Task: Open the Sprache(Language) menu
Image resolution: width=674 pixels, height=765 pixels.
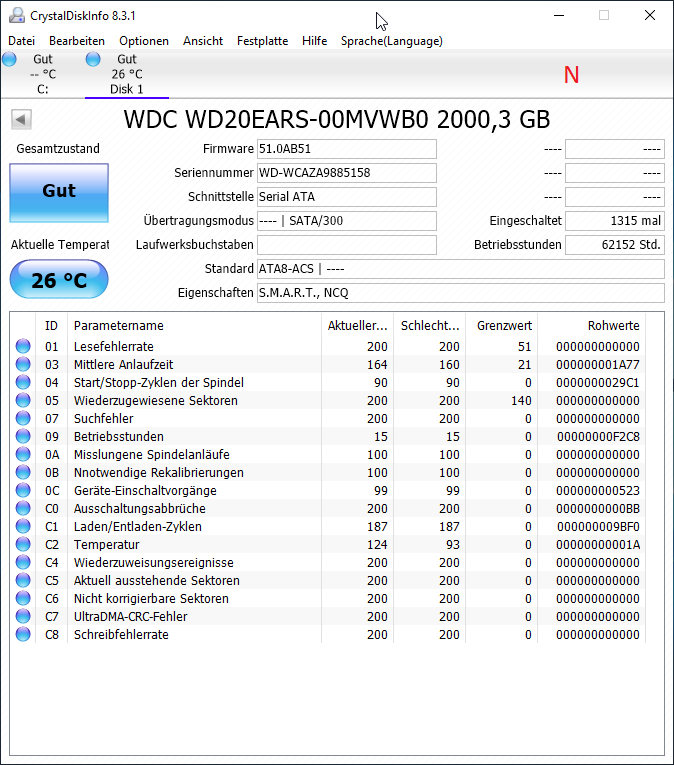Action: click(392, 41)
